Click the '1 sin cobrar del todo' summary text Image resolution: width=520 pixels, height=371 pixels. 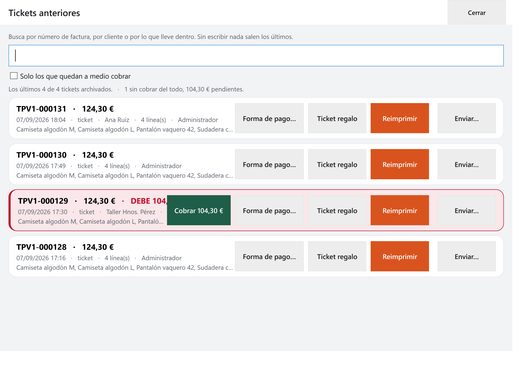point(184,89)
